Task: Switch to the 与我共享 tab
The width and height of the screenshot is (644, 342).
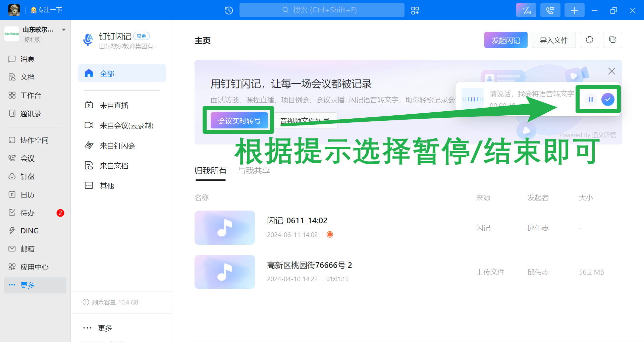Action: (254, 171)
